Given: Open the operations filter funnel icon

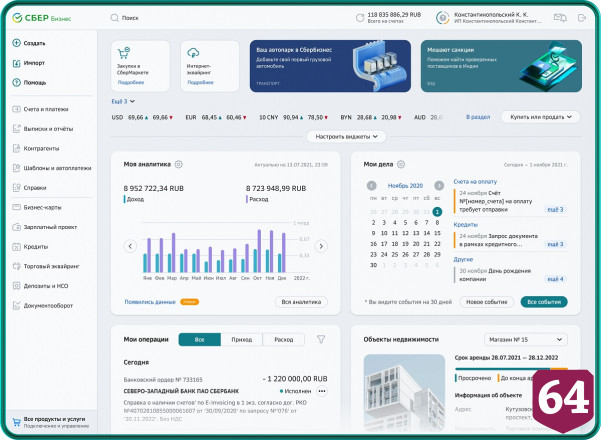Looking at the screenshot, I should [321, 339].
